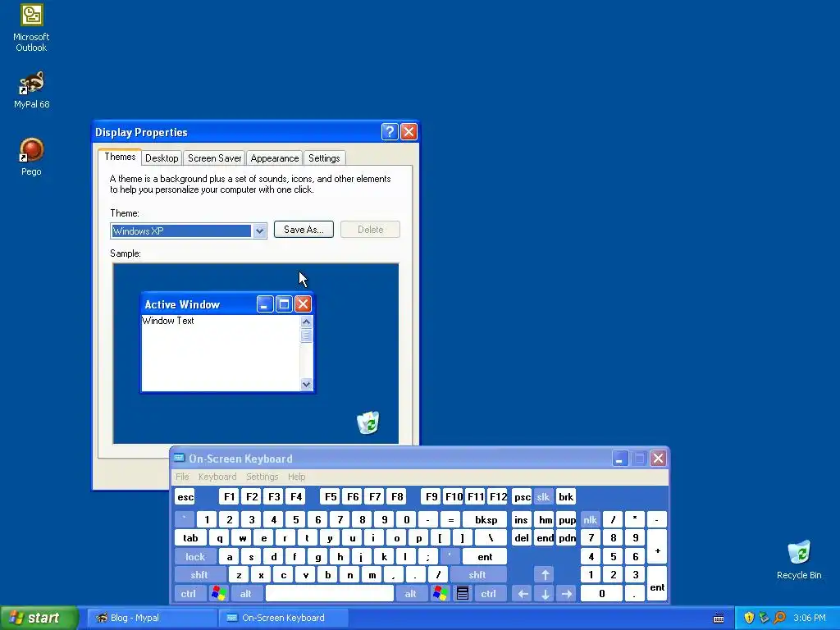Image resolution: width=840 pixels, height=630 pixels.
Task: Click the del key
Action: click(x=522, y=538)
